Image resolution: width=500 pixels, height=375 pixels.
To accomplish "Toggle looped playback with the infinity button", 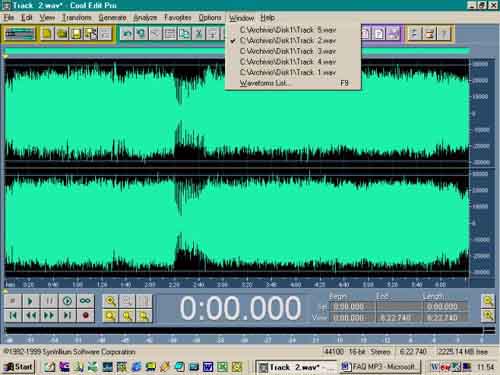I will coord(85,301).
